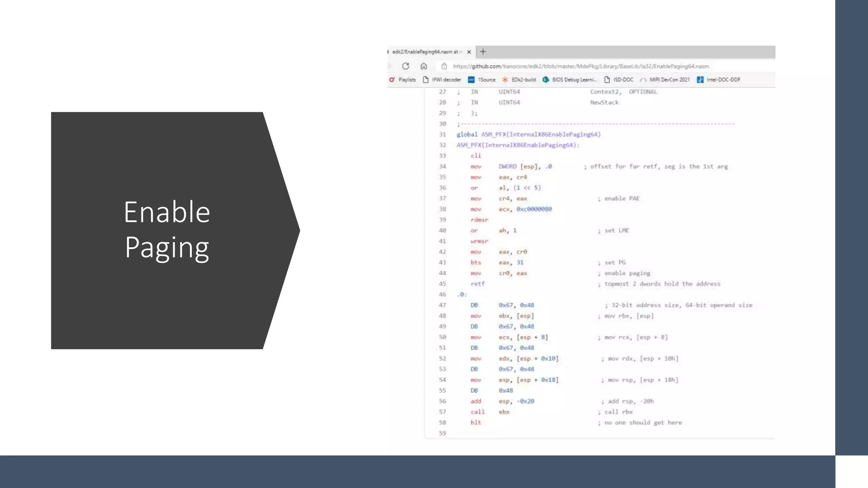This screenshot has width=868, height=488.
Task: Open the BIOS Debug Learning bookmark
Action: 570,80
